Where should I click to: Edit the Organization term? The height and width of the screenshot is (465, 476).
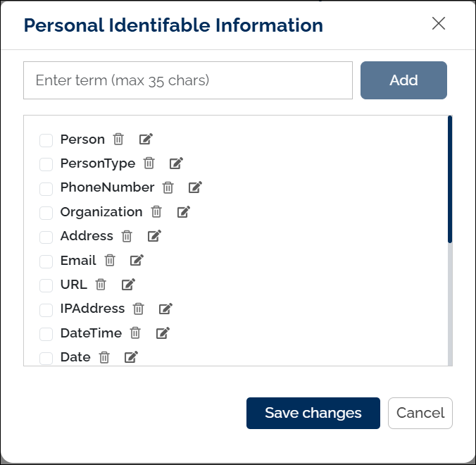183,211
